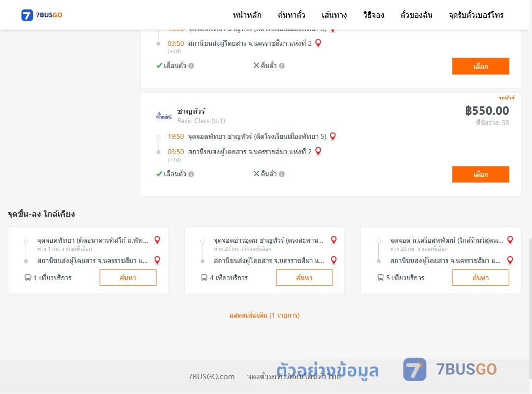This screenshot has height=394, width=532.
Task: Click the ชาญทัวร์ operator logo
Action: (164, 116)
